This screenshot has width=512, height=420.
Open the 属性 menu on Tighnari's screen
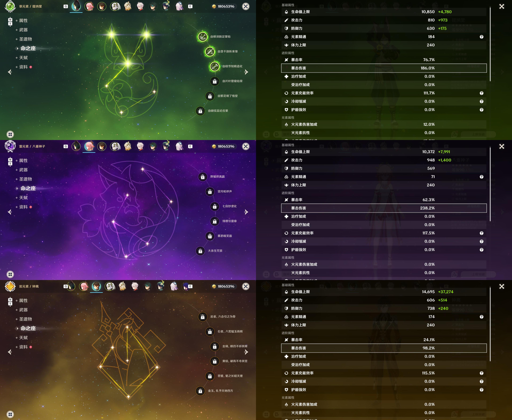click(x=23, y=21)
